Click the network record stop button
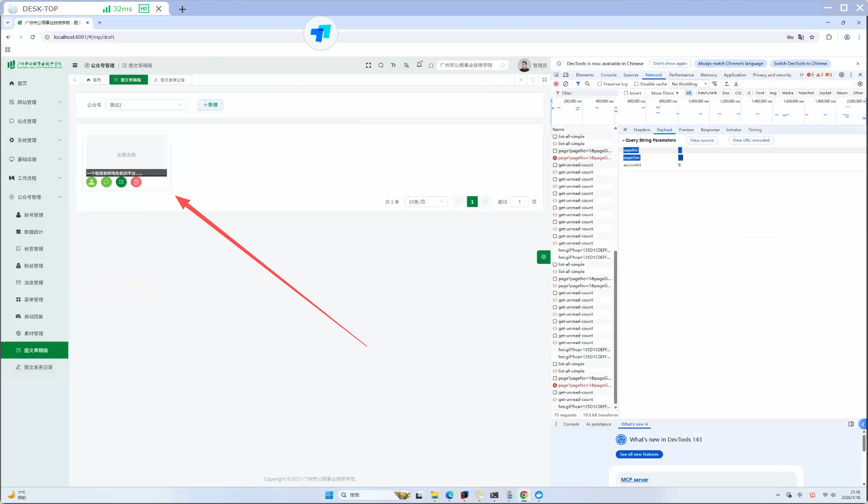868x504 pixels. click(556, 84)
